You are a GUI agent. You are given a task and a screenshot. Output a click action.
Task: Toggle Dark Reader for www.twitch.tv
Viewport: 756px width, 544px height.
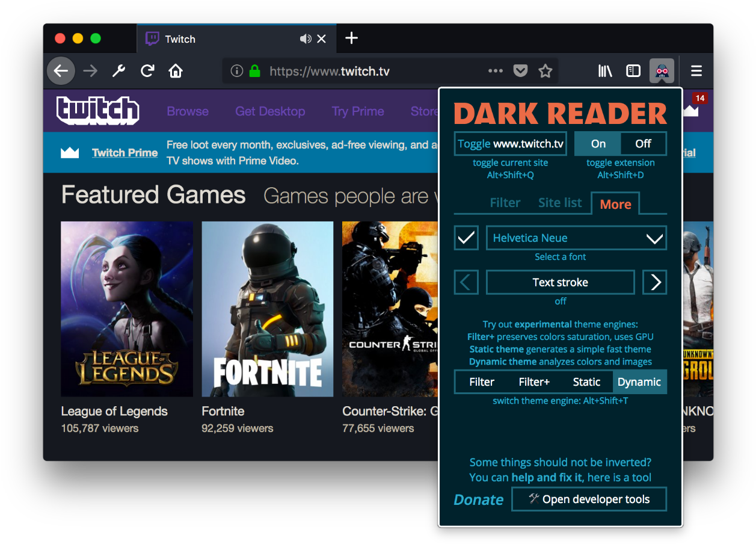(x=511, y=144)
